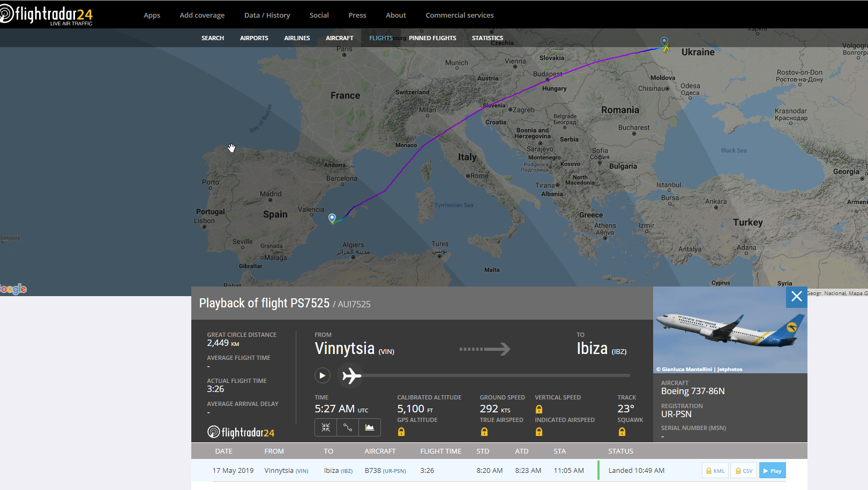Download the KML file

(715, 471)
